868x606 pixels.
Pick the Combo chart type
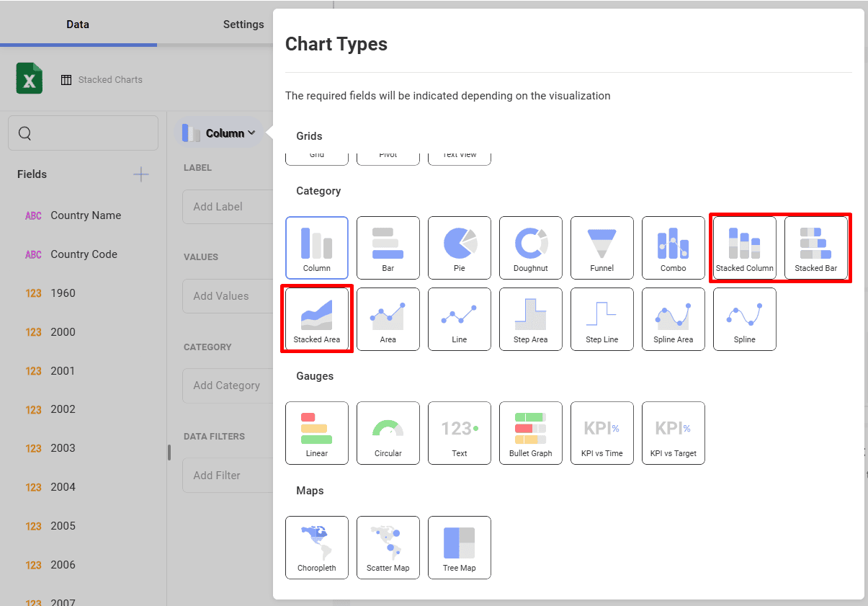point(674,248)
